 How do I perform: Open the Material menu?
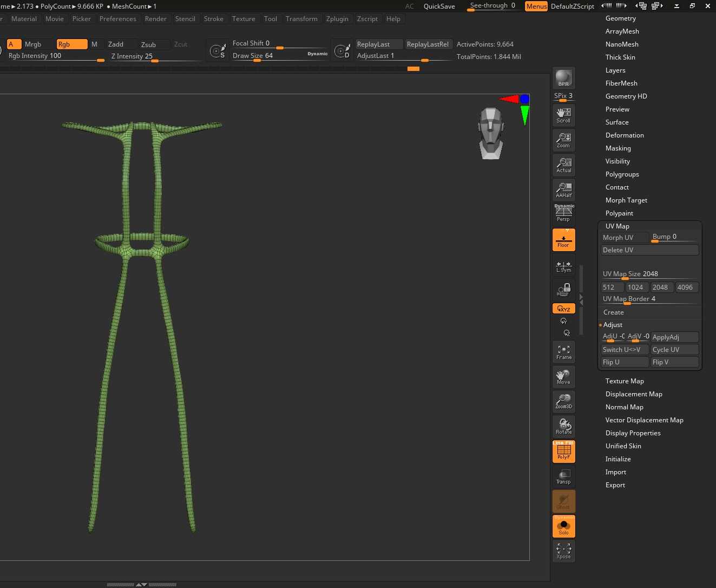coord(24,18)
